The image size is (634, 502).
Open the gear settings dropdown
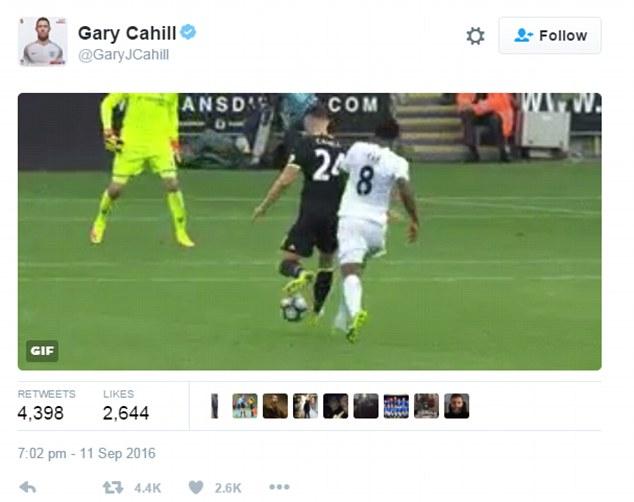point(476,36)
